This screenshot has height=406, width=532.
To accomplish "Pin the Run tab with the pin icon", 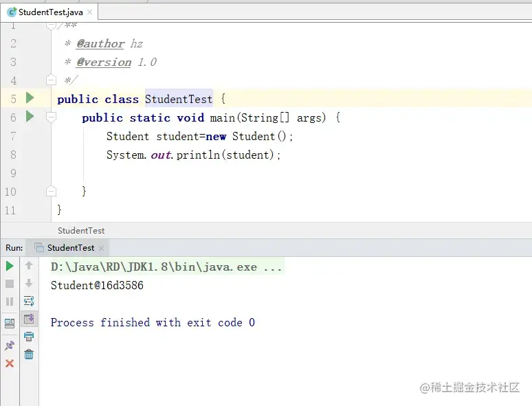I will (10, 346).
